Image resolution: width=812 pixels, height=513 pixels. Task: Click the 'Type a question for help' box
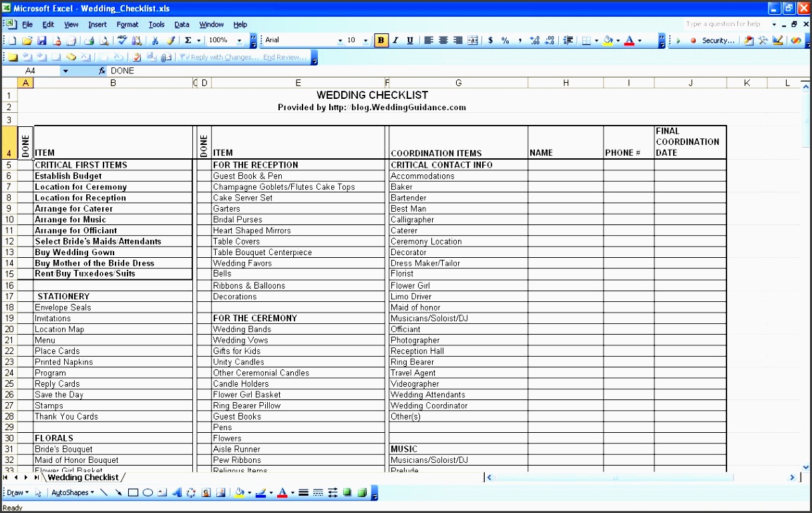(725, 24)
